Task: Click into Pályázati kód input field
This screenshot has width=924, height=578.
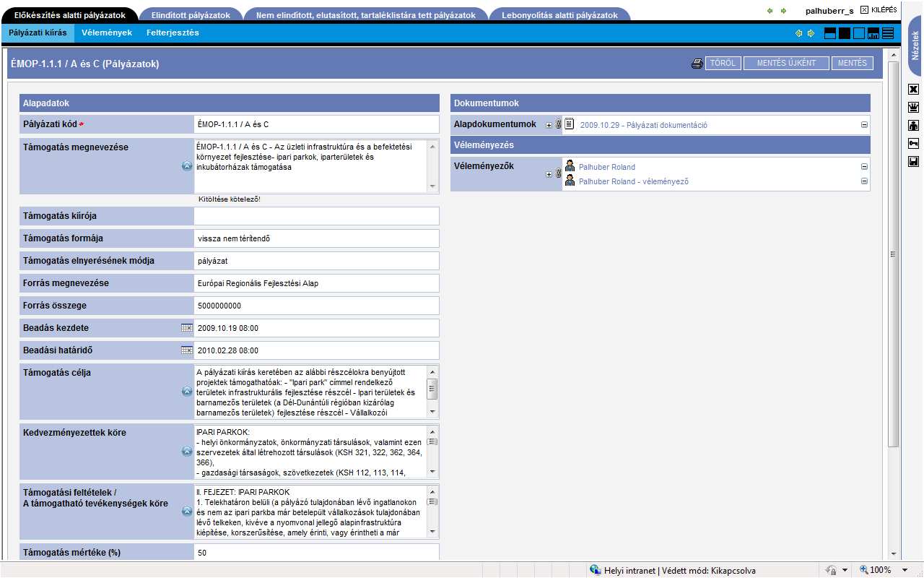Action: [316, 124]
